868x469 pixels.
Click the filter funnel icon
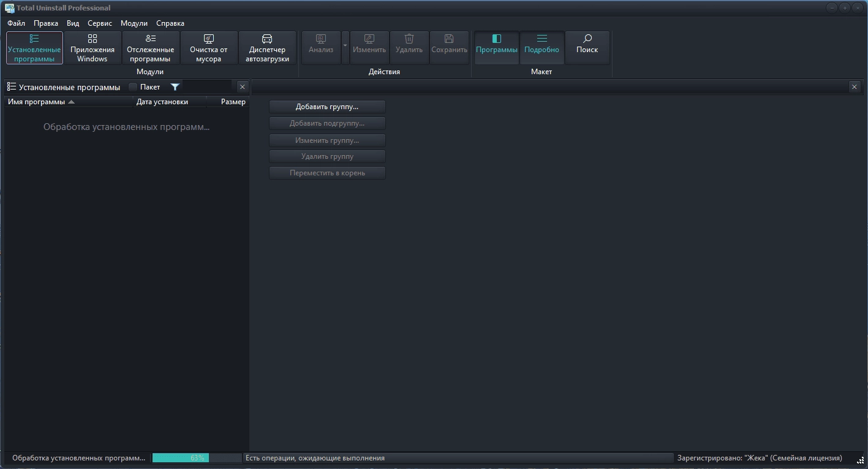[x=175, y=87]
